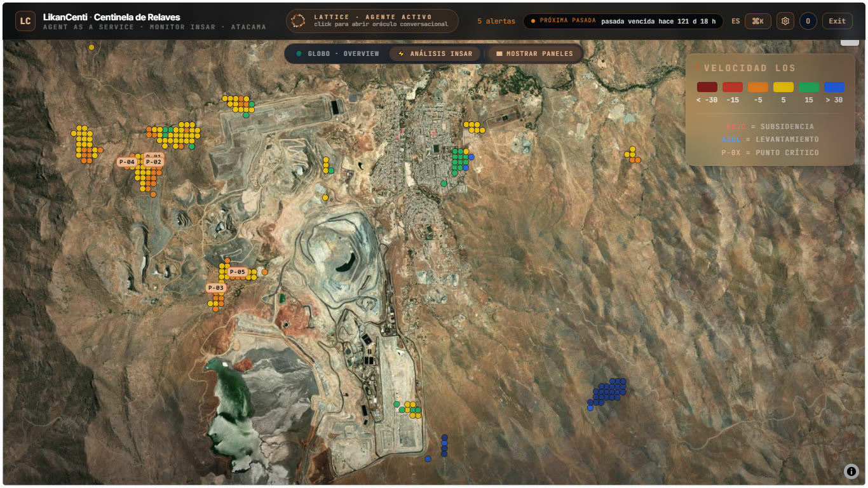Screen dimensions: 868x488
Task: Select critical point marker P-02
Action: pyautogui.click(x=154, y=162)
